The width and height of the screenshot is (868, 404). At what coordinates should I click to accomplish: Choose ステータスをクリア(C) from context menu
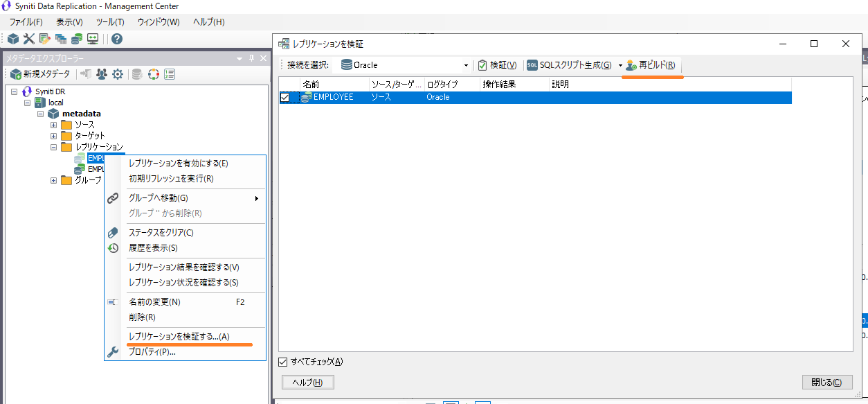pos(185,233)
